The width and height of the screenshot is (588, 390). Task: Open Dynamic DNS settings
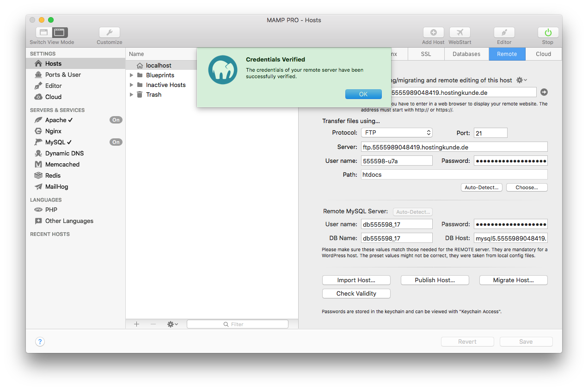64,153
